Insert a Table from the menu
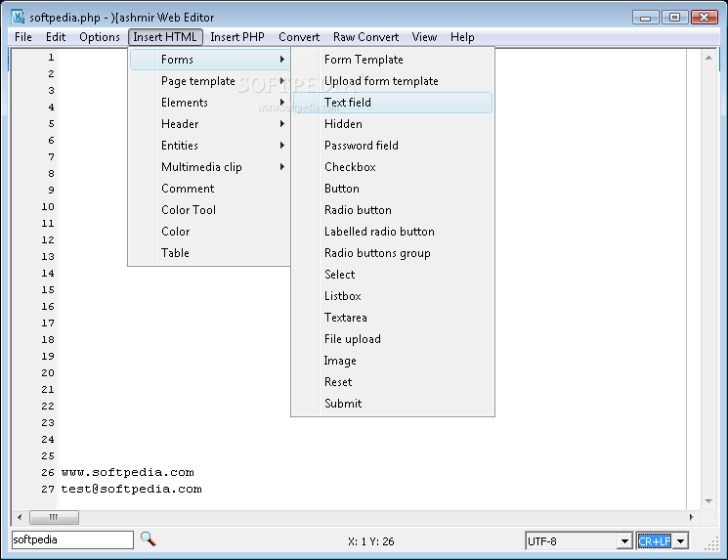 point(210,252)
